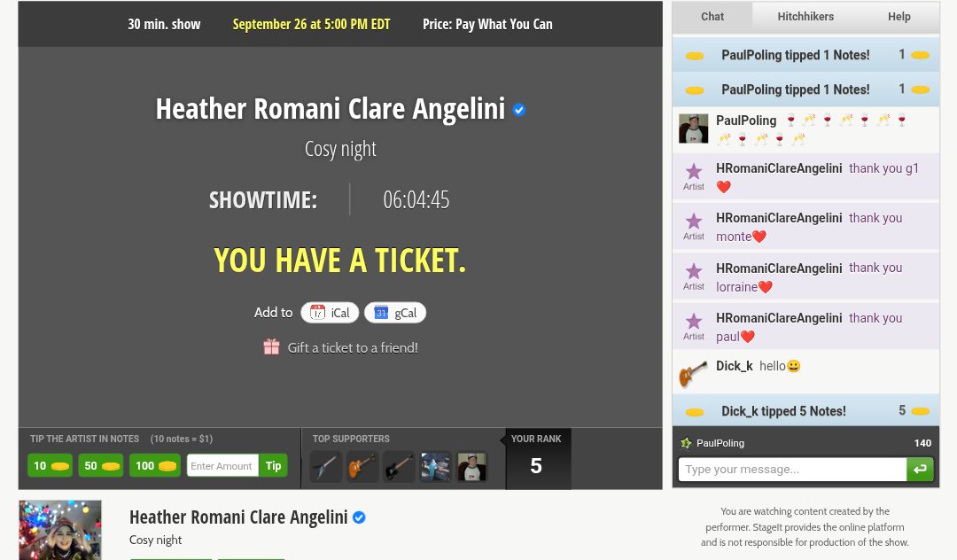
Task: Open the Hitchhikers tab
Action: pos(805,17)
